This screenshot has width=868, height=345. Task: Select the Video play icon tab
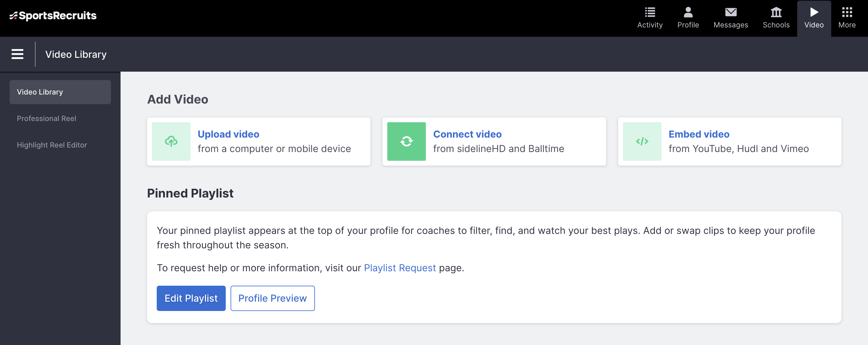tap(814, 18)
